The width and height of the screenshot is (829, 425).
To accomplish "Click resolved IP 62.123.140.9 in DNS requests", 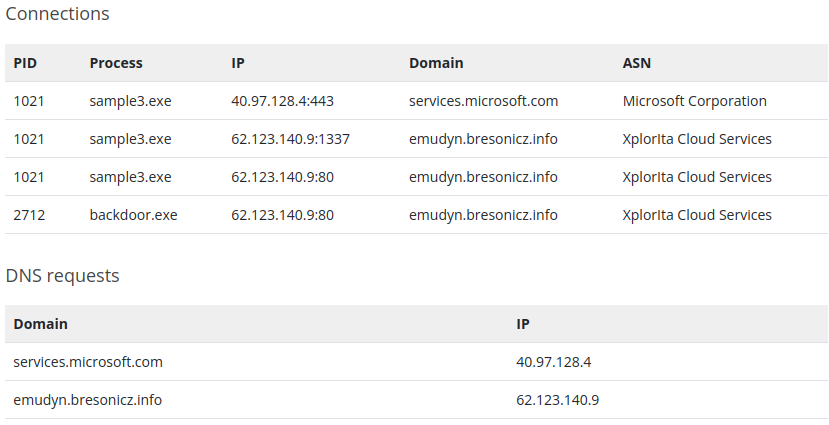I will coord(558,400).
